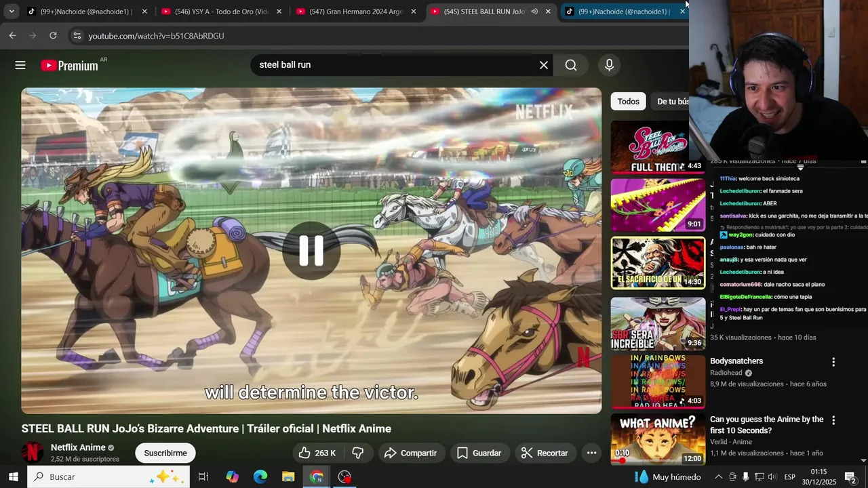868x488 pixels.
Task: Open the 01:15 clock and calendar
Action: click(818, 476)
